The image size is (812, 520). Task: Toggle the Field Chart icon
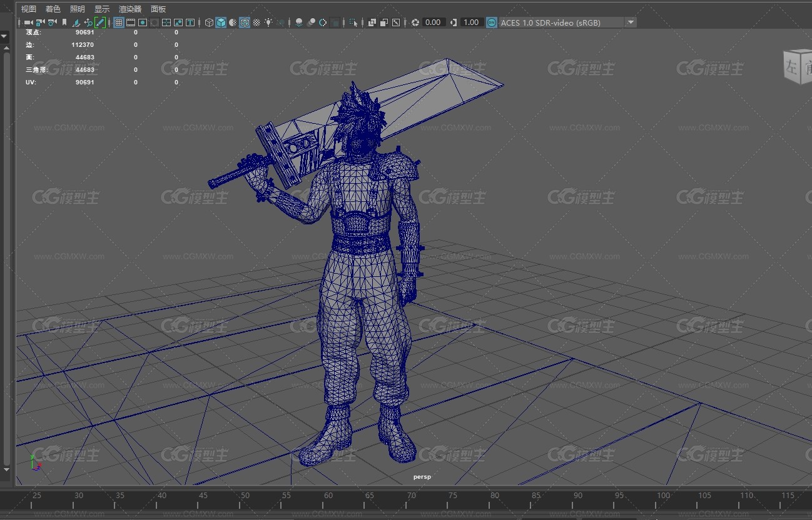(x=166, y=22)
